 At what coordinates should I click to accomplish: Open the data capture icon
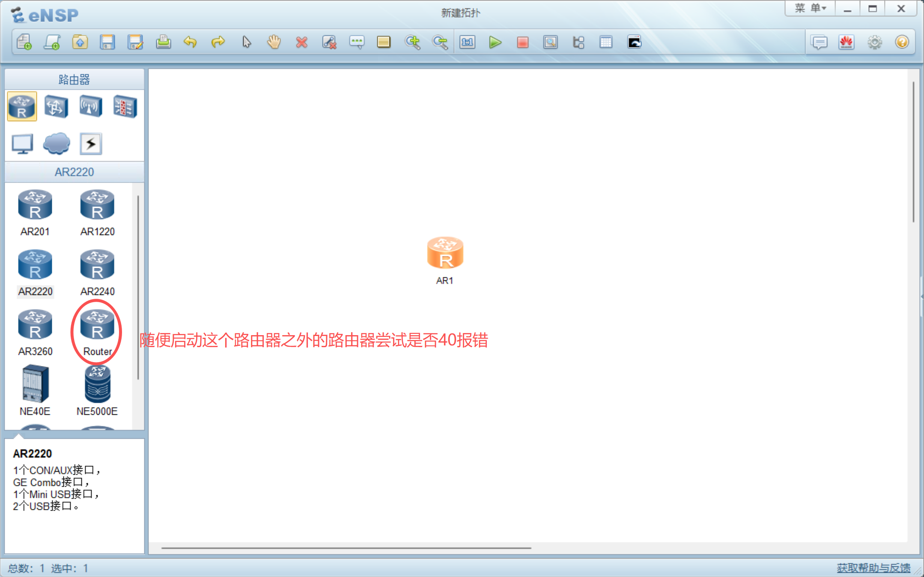click(551, 42)
